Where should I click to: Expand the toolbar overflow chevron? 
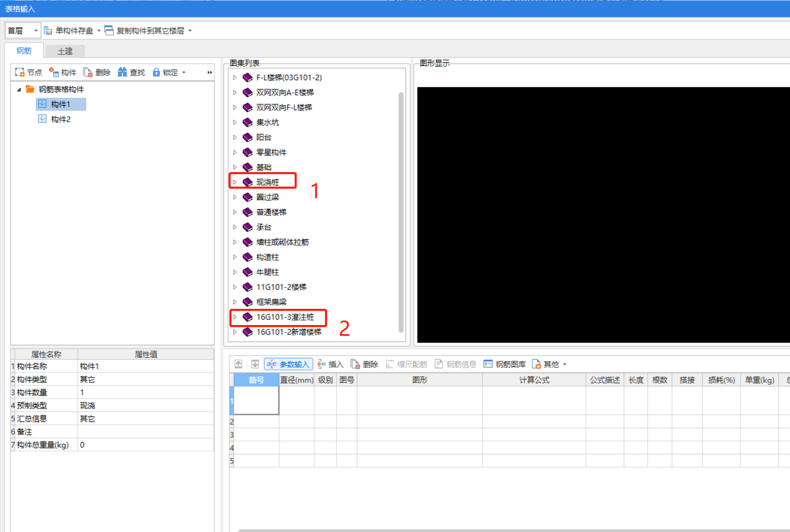[x=210, y=72]
